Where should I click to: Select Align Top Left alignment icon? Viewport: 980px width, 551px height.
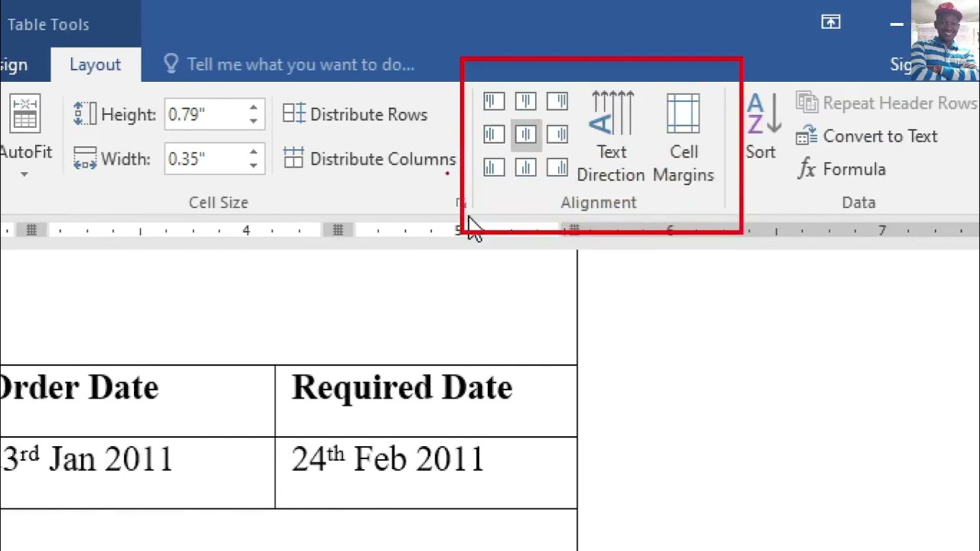(x=494, y=102)
